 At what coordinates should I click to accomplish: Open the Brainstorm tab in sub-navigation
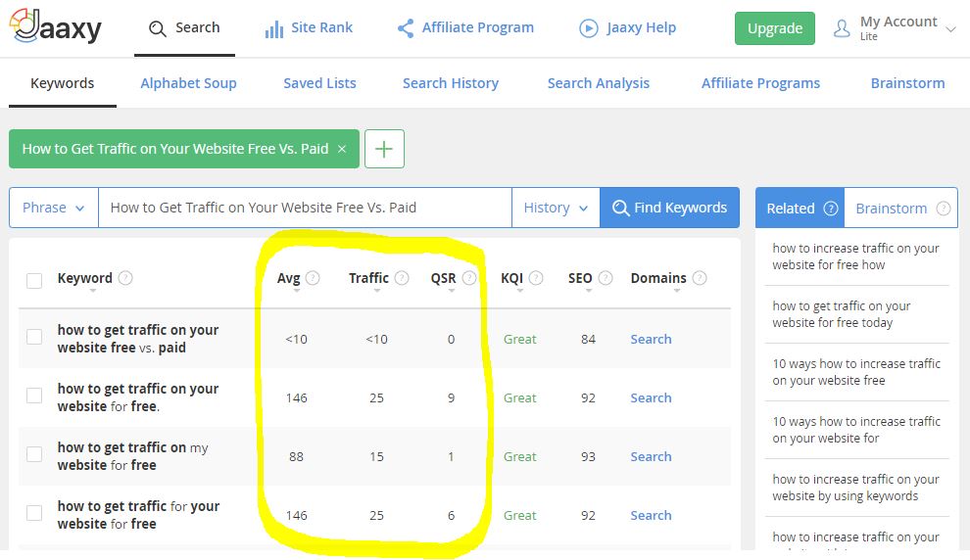click(x=907, y=83)
